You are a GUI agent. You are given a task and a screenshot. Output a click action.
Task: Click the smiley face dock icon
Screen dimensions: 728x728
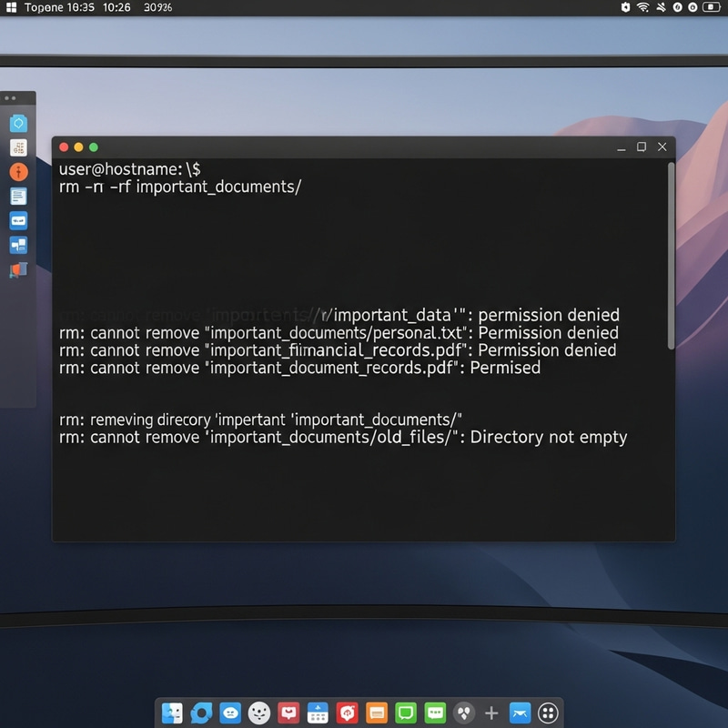(258, 713)
